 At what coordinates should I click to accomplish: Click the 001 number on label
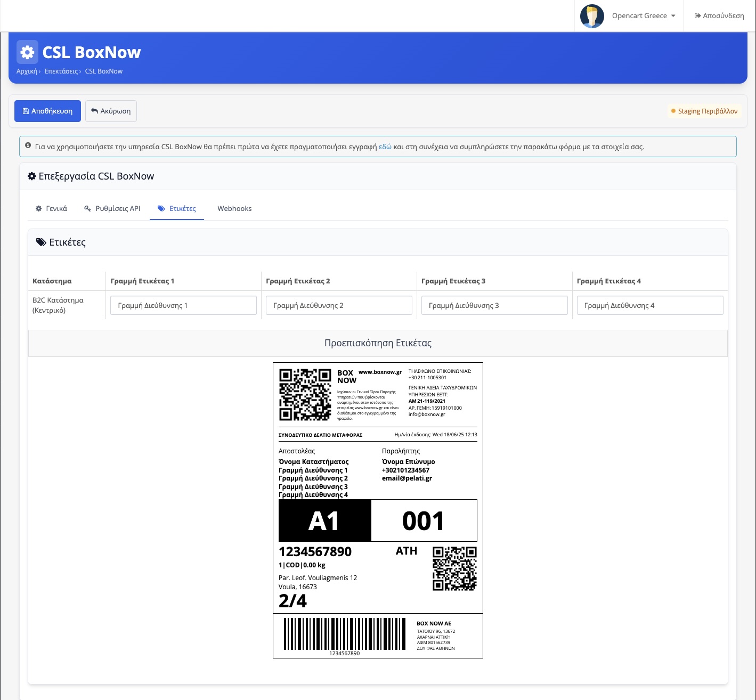424,521
